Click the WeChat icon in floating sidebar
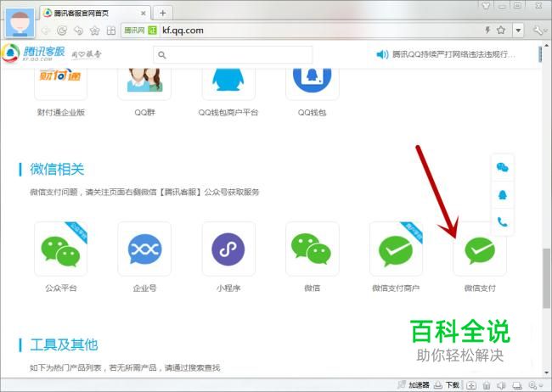The width and height of the screenshot is (552, 392). pos(503,167)
